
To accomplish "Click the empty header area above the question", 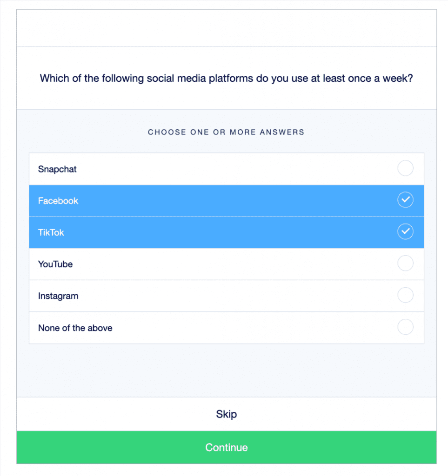I will [x=227, y=27].
